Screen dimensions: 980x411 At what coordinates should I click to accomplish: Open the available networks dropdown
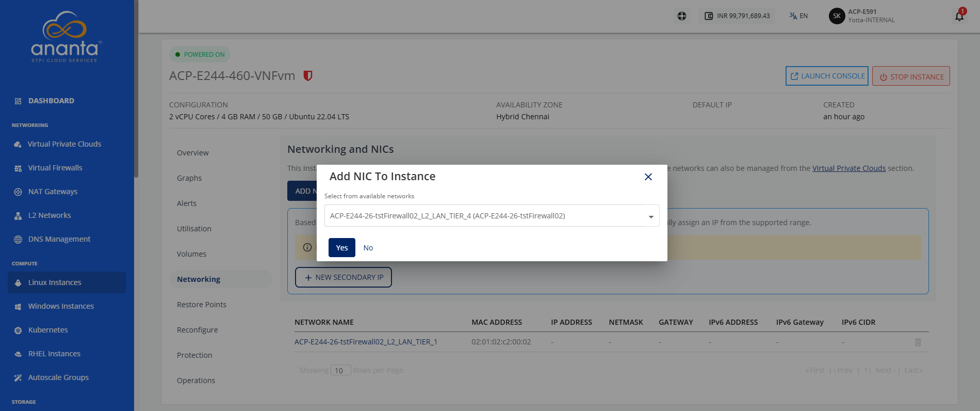(x=492, y=216)
